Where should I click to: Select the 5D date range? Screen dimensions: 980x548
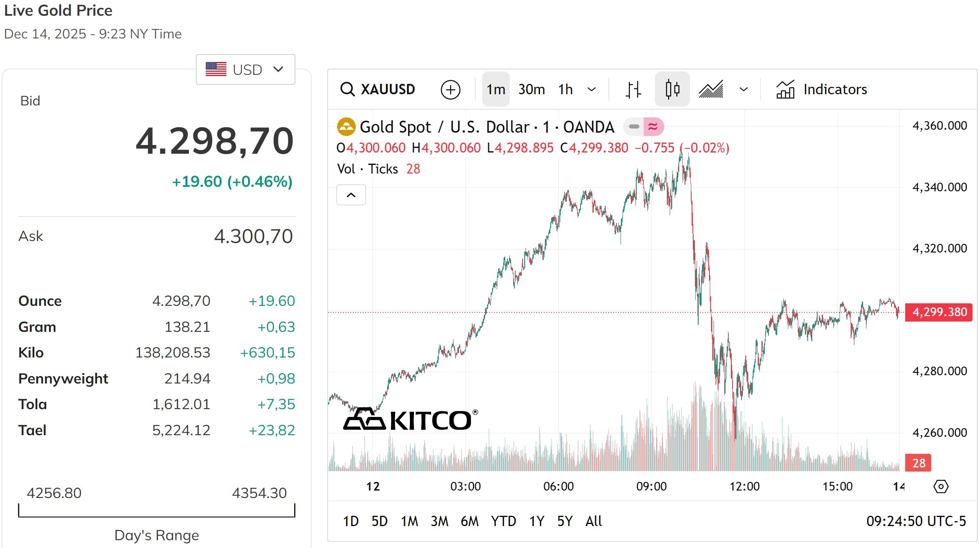[x=379, y=521]
